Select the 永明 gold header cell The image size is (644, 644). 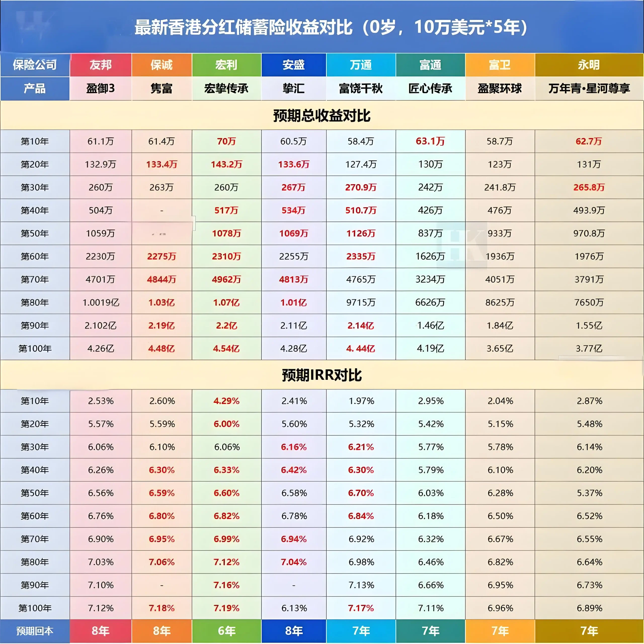pos(589,65)
